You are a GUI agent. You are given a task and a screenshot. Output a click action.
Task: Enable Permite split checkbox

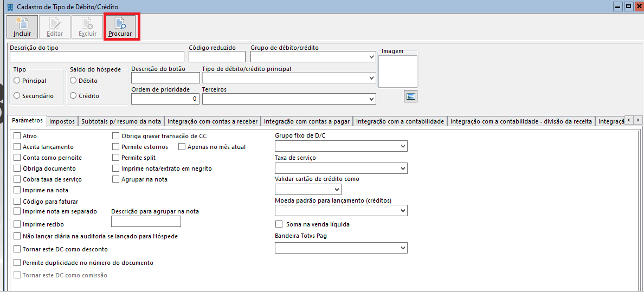click(x=116, y=157)
